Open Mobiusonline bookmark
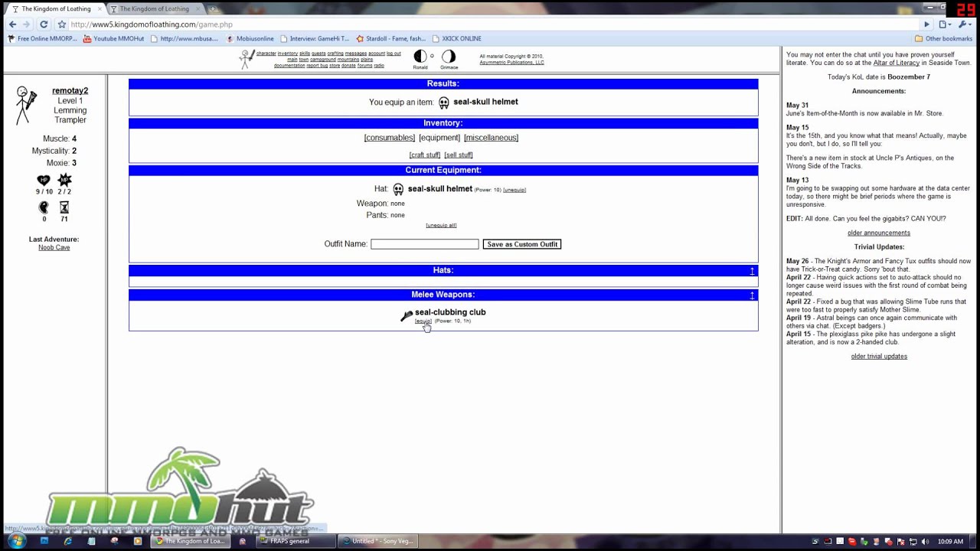The image size is (980, 551). tap(250, 38)
